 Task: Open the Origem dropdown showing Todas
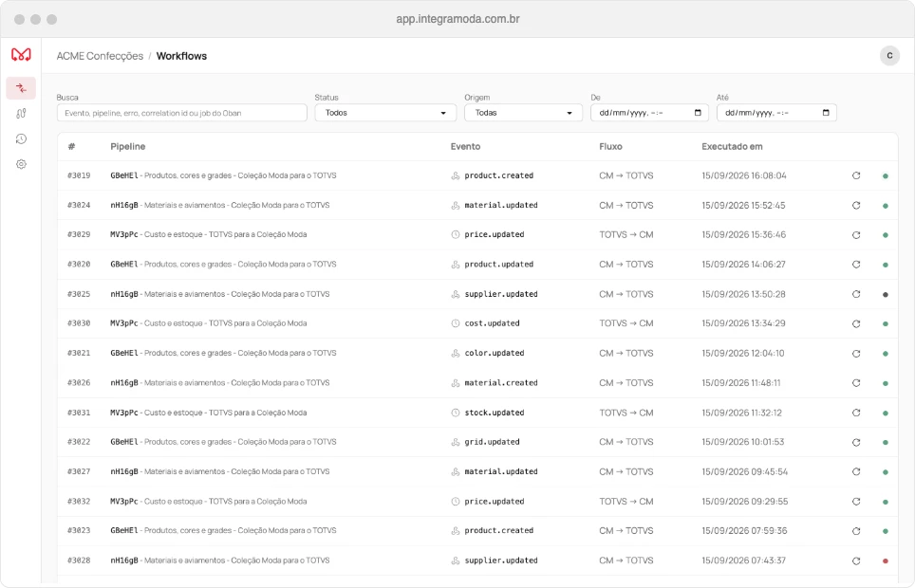[523, 113]
